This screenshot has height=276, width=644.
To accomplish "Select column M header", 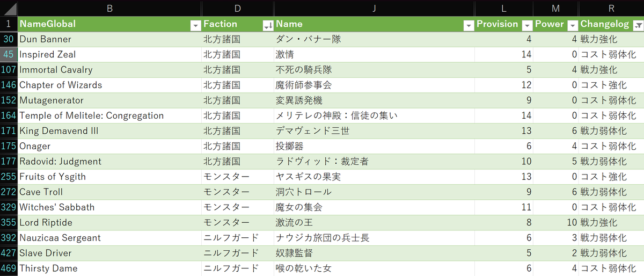I will pos(555,8).
